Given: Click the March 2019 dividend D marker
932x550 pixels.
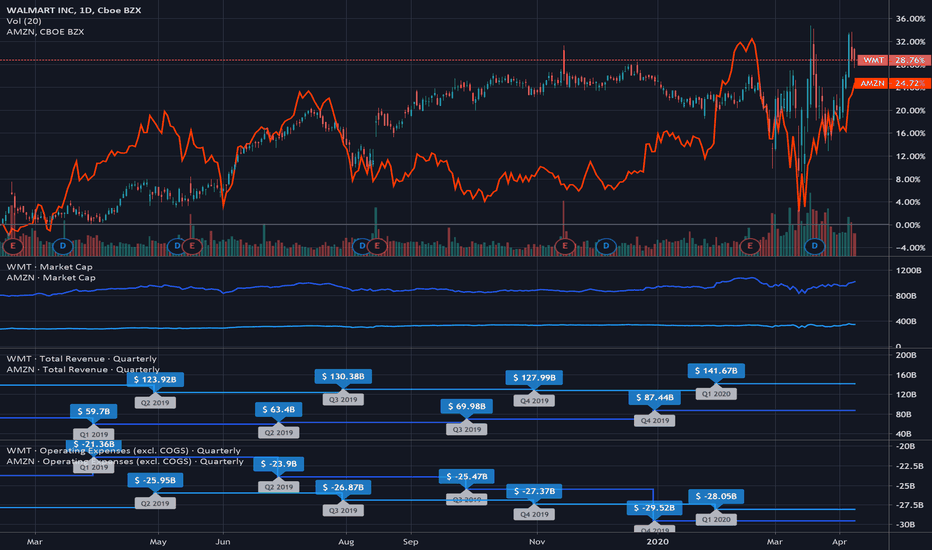Looking at the screenshot, I should (62, 246).
